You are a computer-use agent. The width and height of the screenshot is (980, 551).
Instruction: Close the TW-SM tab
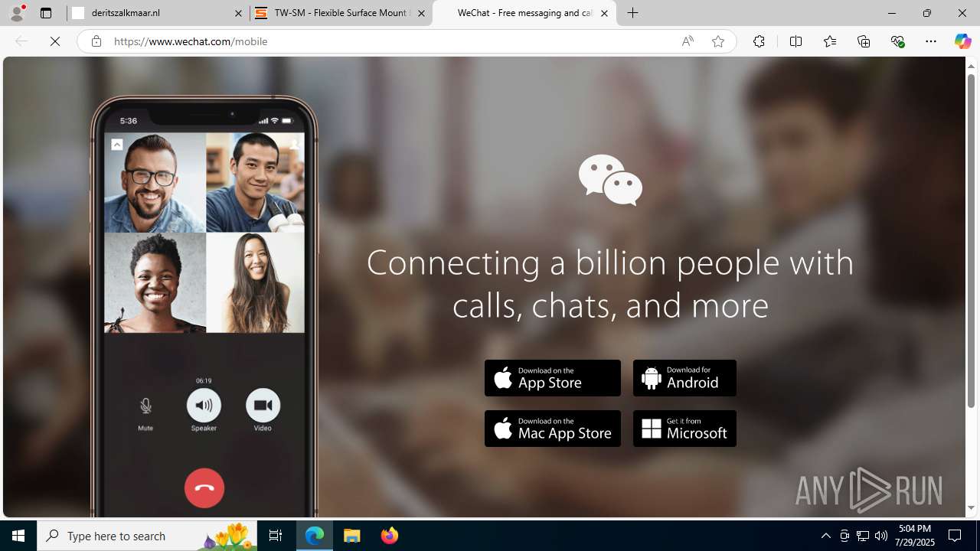pos(421,13)
